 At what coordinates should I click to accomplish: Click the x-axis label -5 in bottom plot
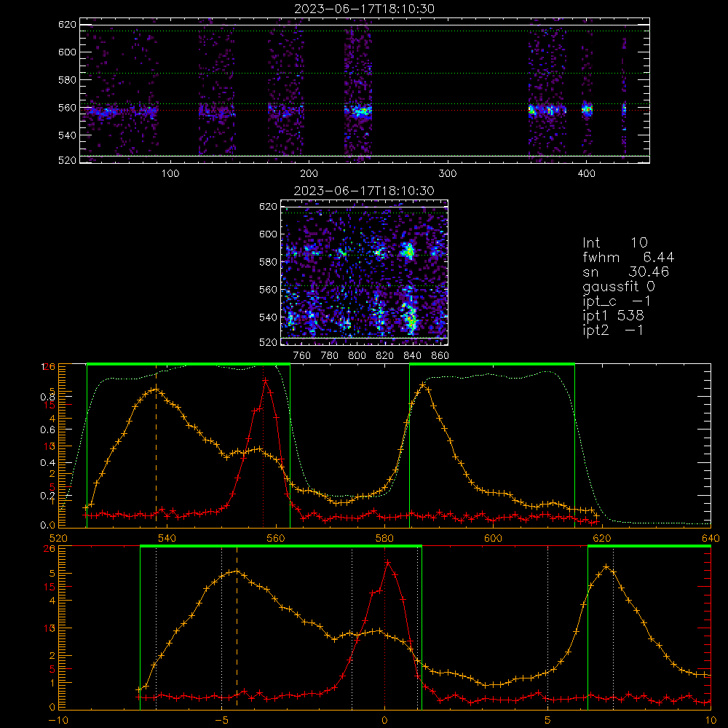click(221, 720)
